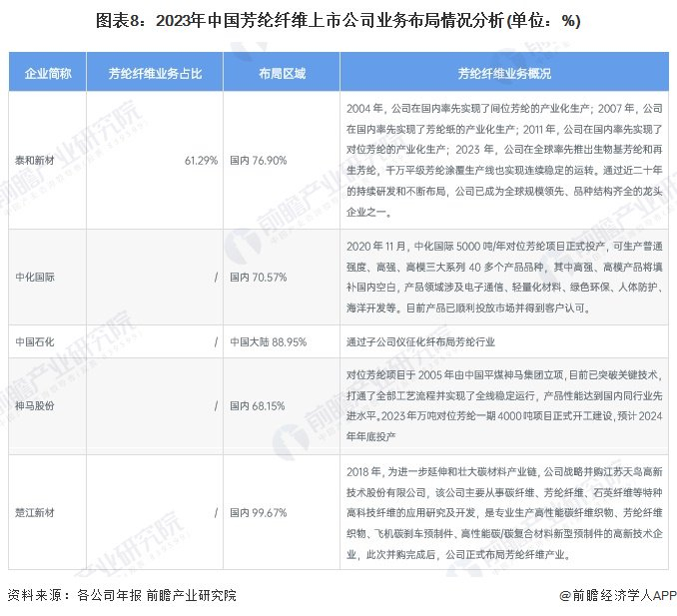Click the line ending '企业之一。' in 泰和新材 row

[x=369, y=212]
